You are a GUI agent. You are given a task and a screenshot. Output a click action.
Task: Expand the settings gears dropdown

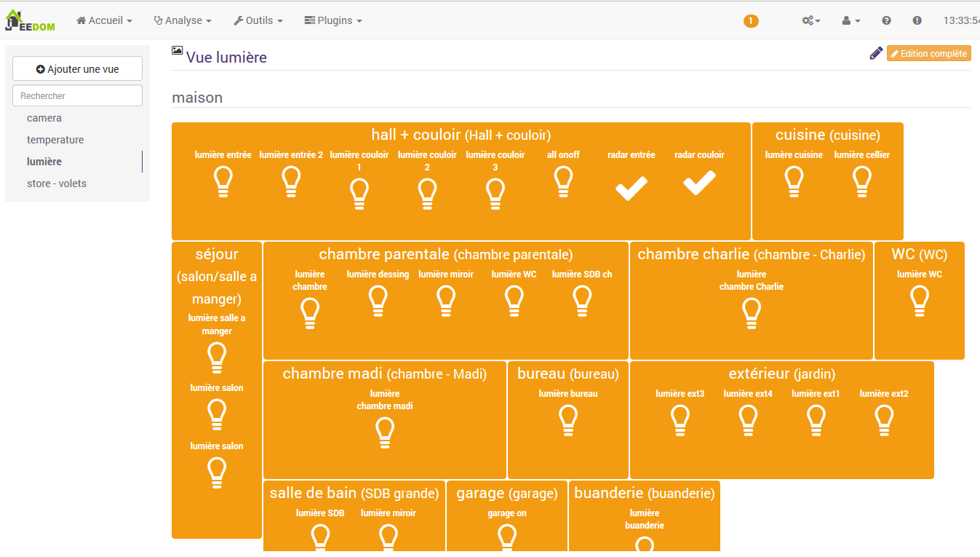click(x=811, y=20)
